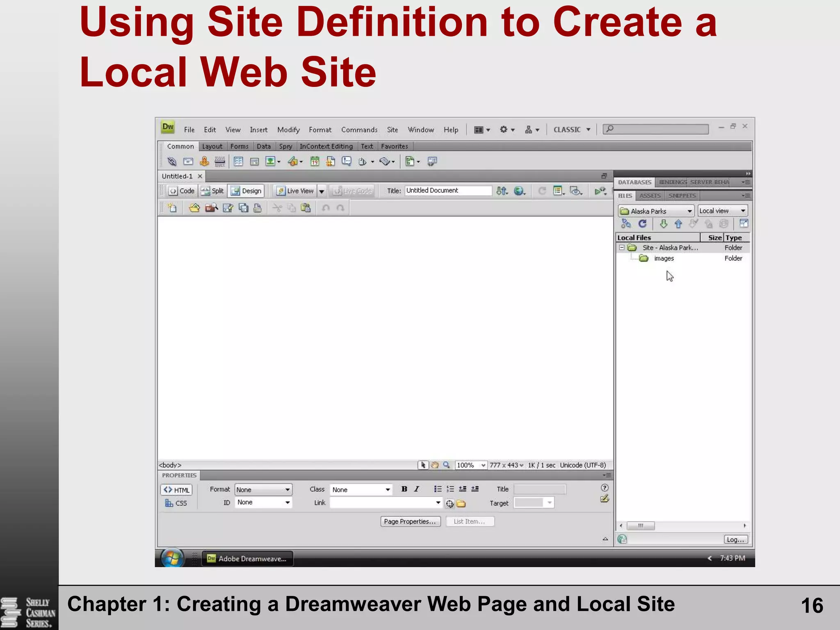Click the Paste icon

pyautogui.click(x=306, y=208)
